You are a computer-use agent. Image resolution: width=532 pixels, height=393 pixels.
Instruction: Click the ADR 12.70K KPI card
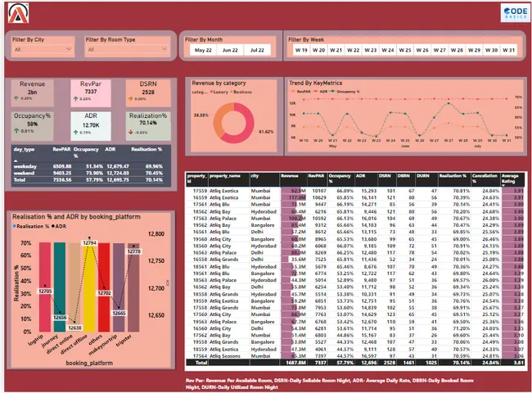91,126
